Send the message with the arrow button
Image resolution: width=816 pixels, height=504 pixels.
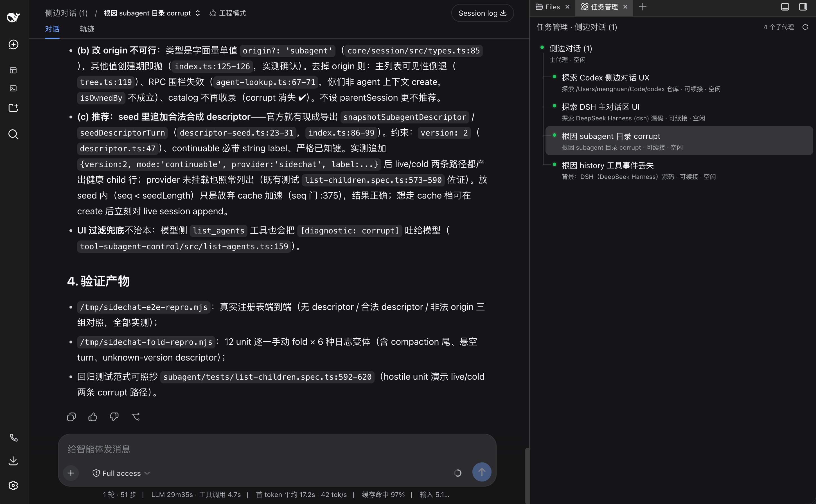coord(482,472)
